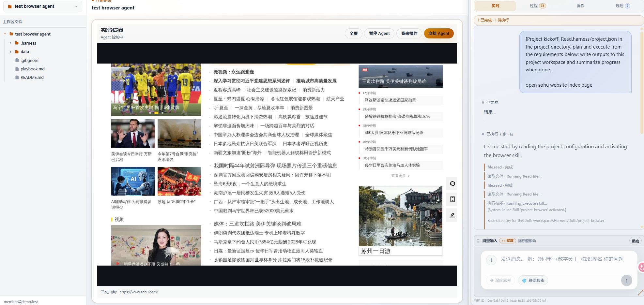
Task: Open the 今年第7号台风"米克拉" caption link
Action: 178,157
